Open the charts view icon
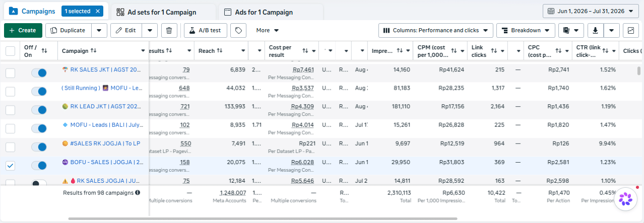Viewport: 644px width, 223px height. 630,30
